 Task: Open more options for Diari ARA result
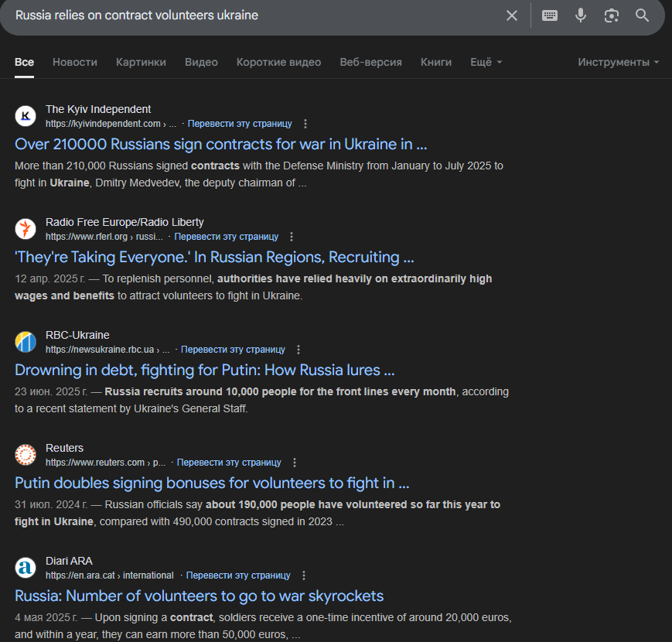pyautogui.click(x=304, y=575)
